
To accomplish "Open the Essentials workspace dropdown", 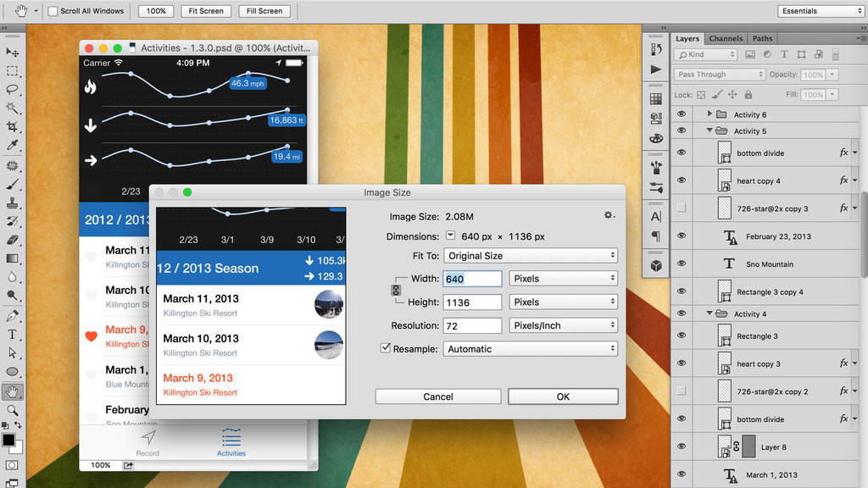I will click(821, 11).
